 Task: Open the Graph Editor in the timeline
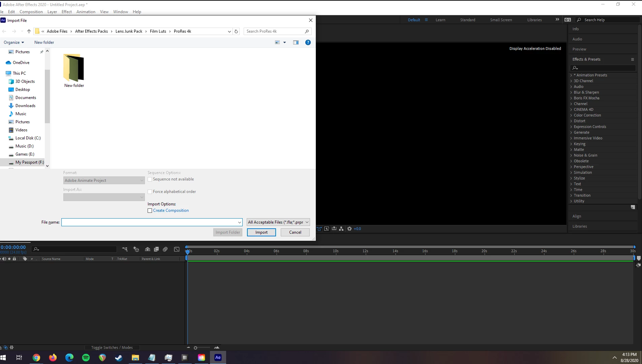click(177, 249)
